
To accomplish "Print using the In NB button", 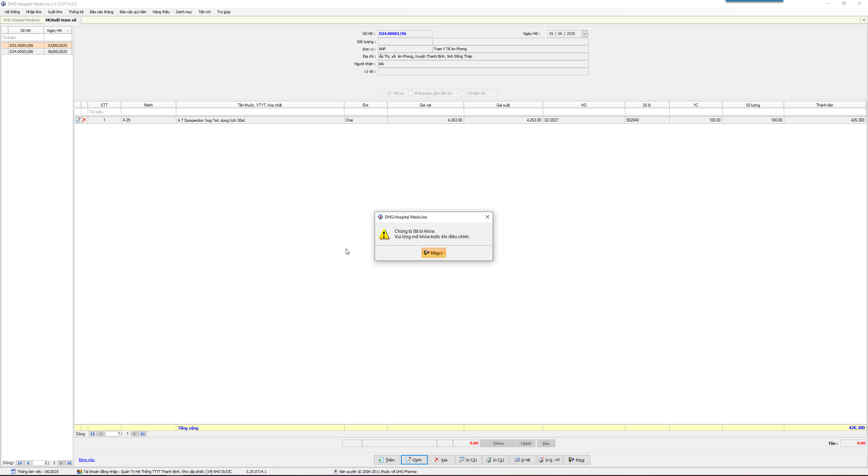I will tap(522, 460).
